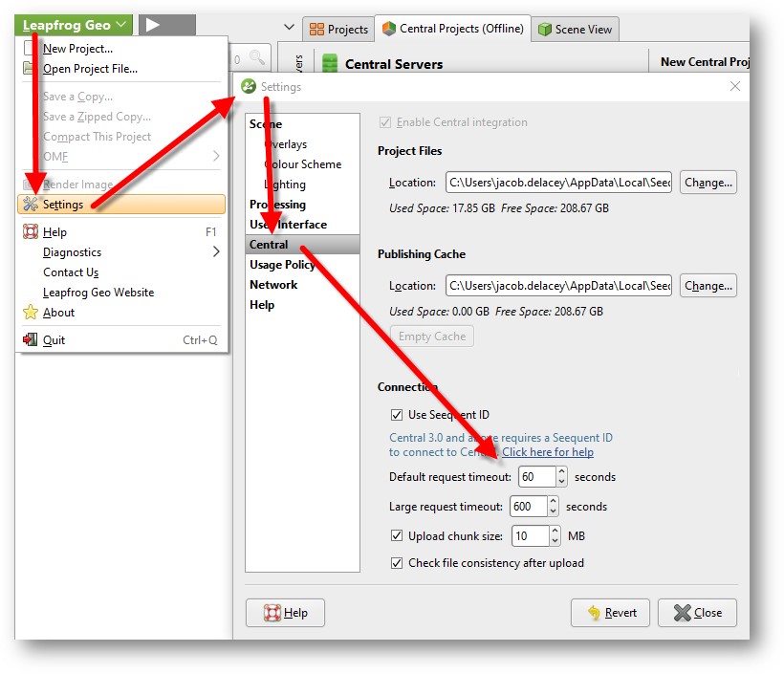Toggle Check file consistency after upload

coord(397,563)
